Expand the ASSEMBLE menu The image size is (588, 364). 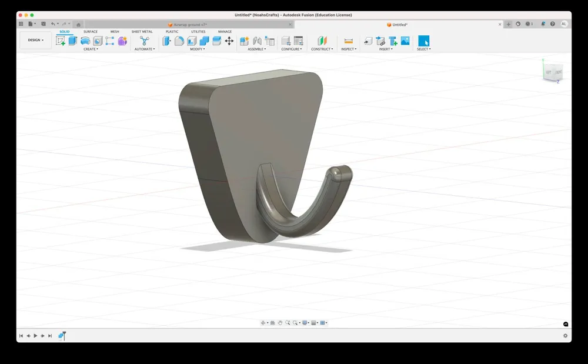click(257, 49)
